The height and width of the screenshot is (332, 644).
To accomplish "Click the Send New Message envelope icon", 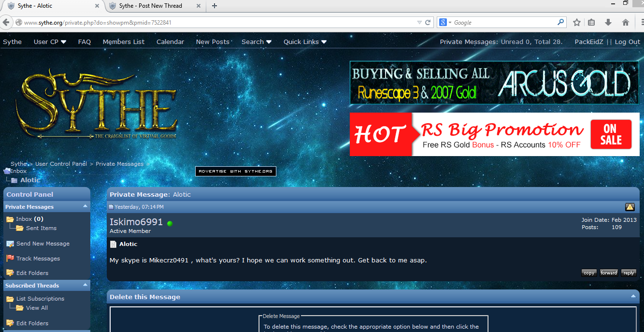I will pos(10,244).
